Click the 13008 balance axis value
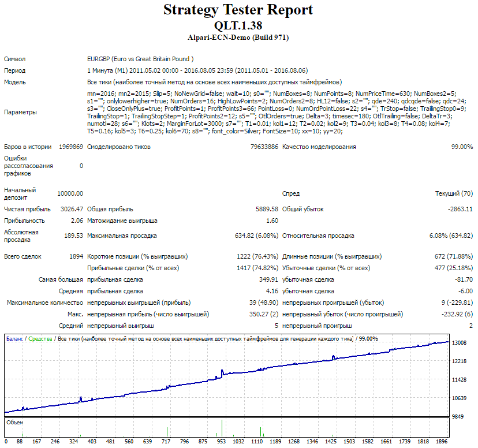This screenshot has width=478, height=448. (x=459, y=343)
